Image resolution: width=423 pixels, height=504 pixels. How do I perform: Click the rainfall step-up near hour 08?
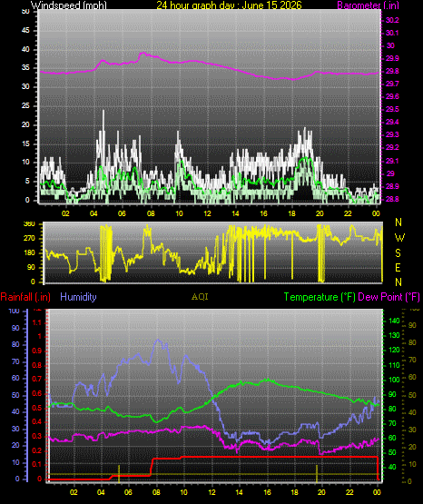click(x=152, y=467)
